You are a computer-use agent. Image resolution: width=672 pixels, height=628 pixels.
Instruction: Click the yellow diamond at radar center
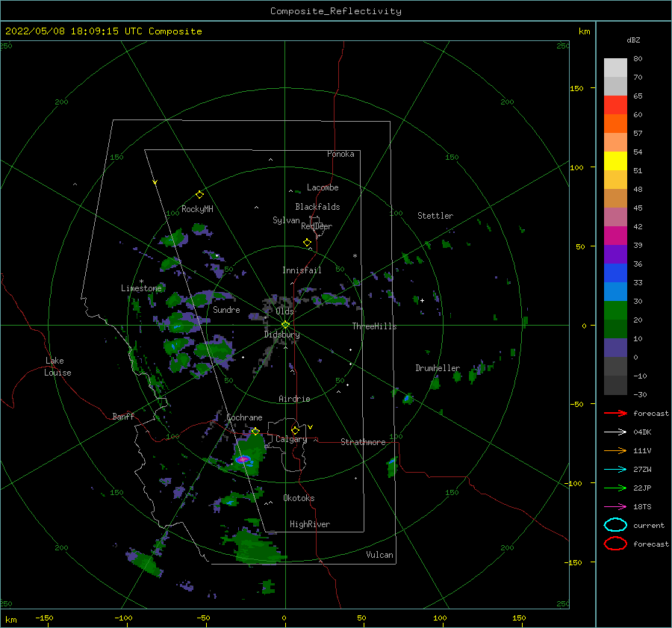[285, 325]
